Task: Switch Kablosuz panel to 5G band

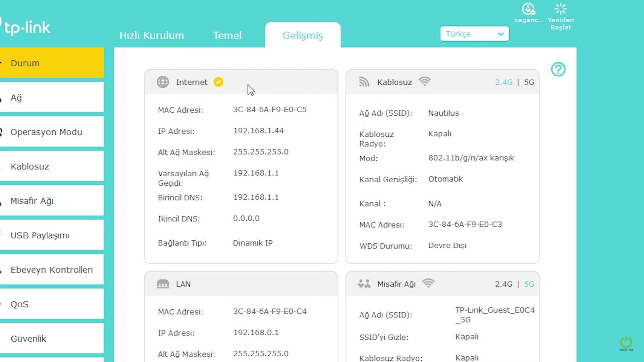Action: [x=529, y=82]
